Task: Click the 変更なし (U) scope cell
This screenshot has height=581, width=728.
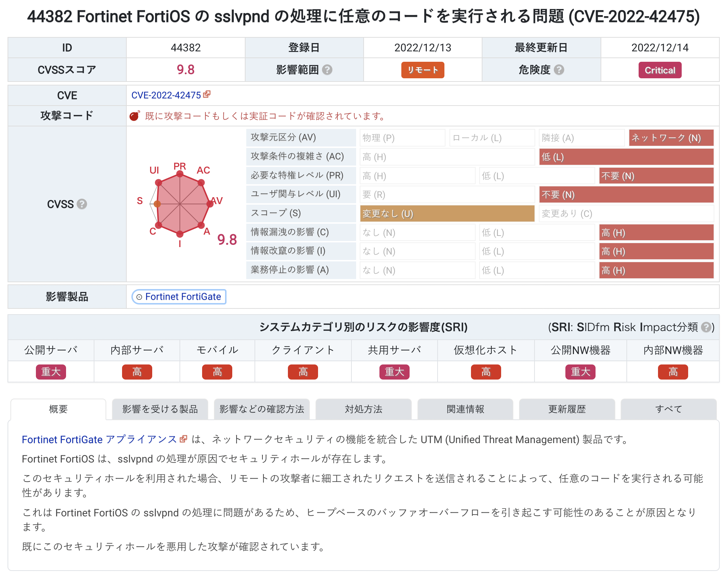Action: pos(447,214)
